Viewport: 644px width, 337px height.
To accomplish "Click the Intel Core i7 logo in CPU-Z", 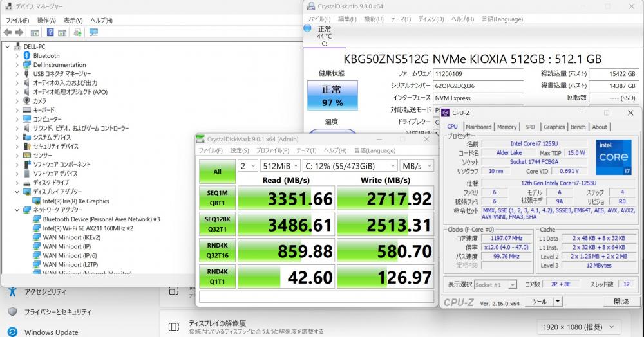I will pos(614,157).
